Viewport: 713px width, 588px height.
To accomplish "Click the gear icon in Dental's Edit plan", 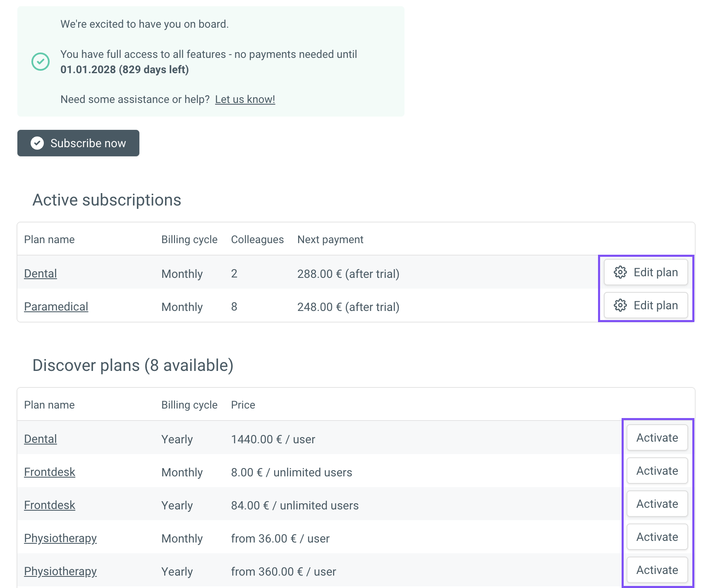I will (620, 272).
